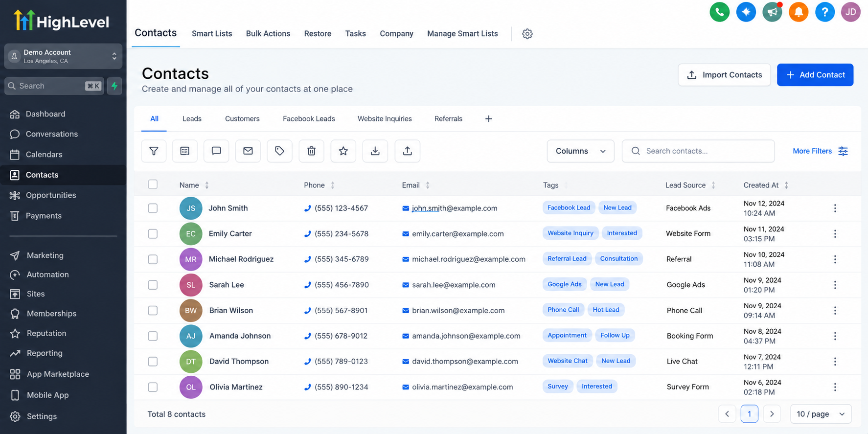Click the Add Contact button
The height and width of the screenshot is (434, 868).
(x=815, y=75)
